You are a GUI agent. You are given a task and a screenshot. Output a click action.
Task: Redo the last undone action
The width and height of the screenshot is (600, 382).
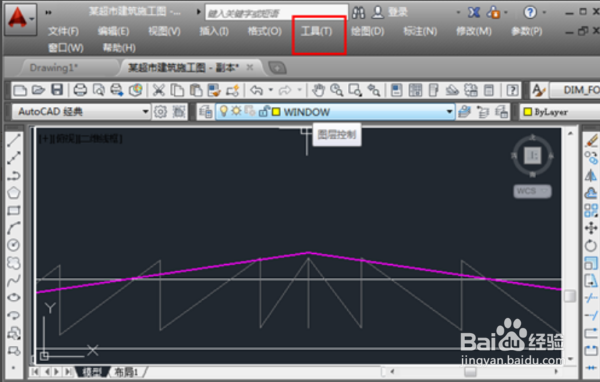click(285, 90)
